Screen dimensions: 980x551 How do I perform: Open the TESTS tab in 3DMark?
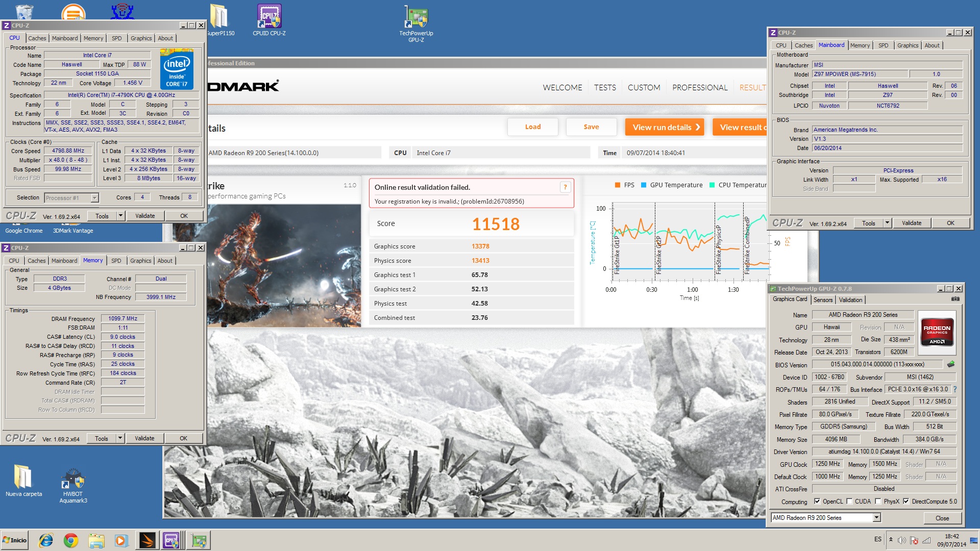[605, 88]
